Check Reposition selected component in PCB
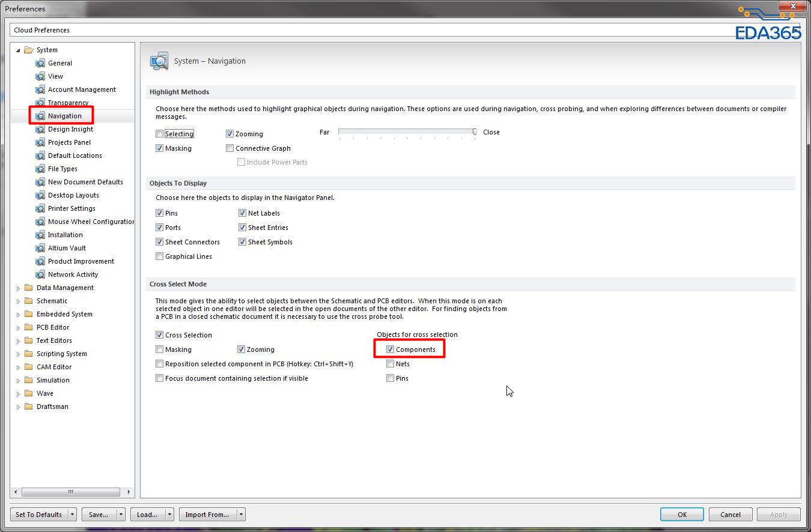 159,364
